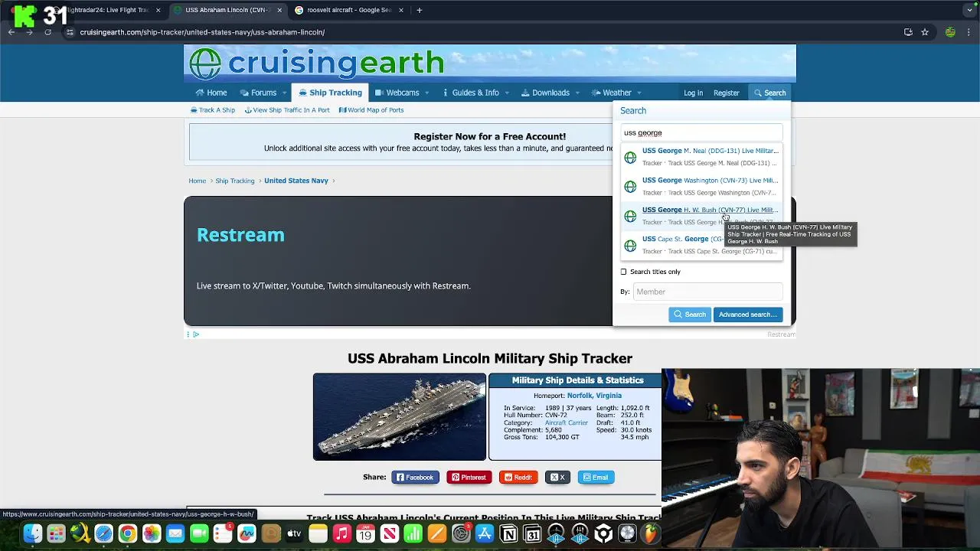Viewport: 980px width, 551px height.
Task: Expand the Downloads dropdown arrow
Action: [577, 93]
